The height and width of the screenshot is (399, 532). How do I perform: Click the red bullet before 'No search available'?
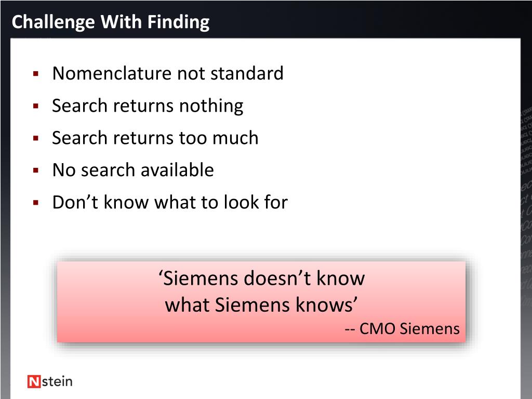pyautogui.click(x=36, y=170)
